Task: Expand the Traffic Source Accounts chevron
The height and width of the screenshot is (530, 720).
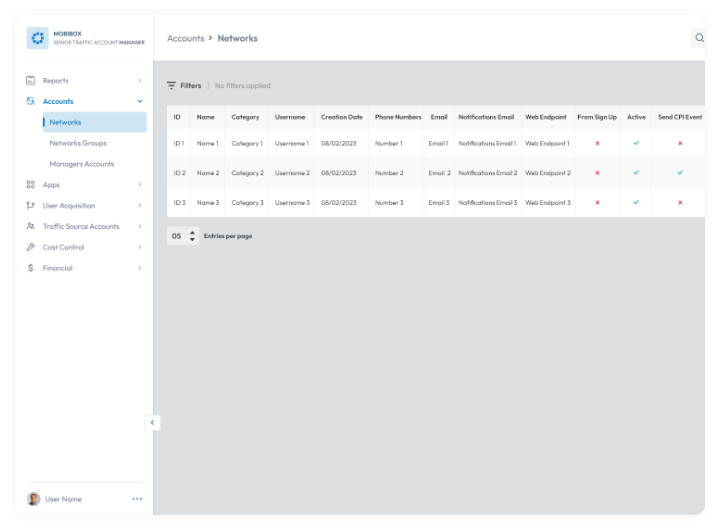Action: [x=140, y=226]
